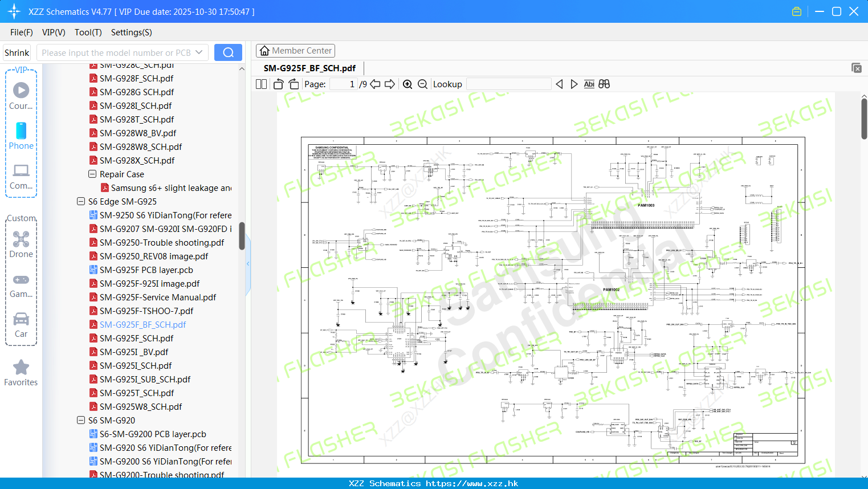Click the model number search field

point(116,52)
